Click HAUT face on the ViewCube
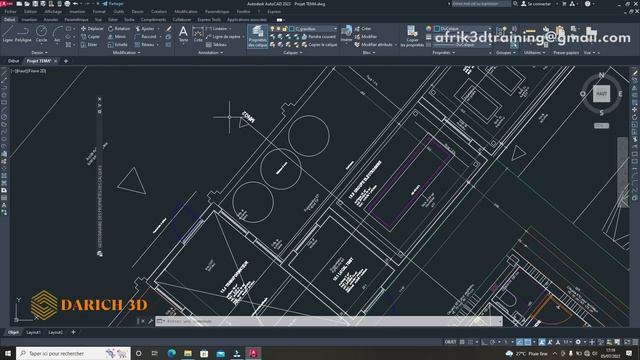The width and height of the screenshot is (640, 360). [601, 93]
